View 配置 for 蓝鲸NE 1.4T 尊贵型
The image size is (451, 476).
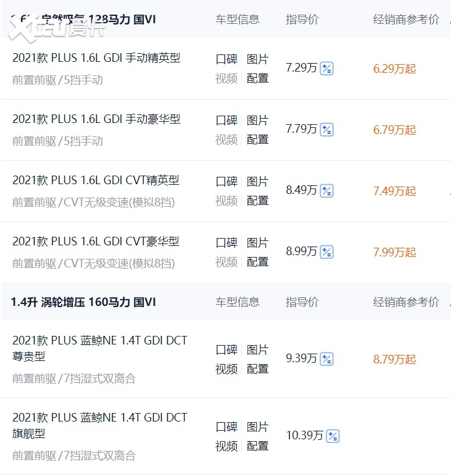click(x=258, y=369)
